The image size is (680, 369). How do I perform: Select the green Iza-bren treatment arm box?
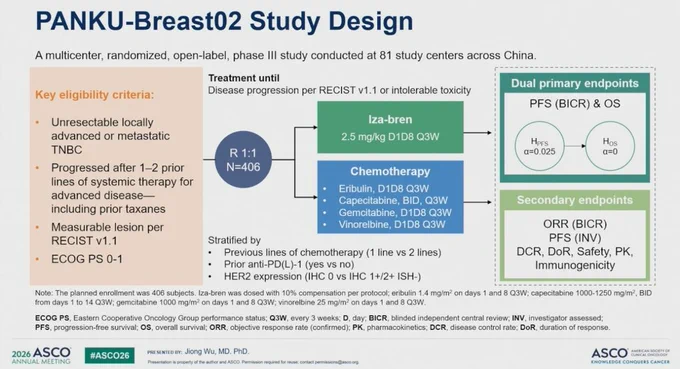pos(390,127)
